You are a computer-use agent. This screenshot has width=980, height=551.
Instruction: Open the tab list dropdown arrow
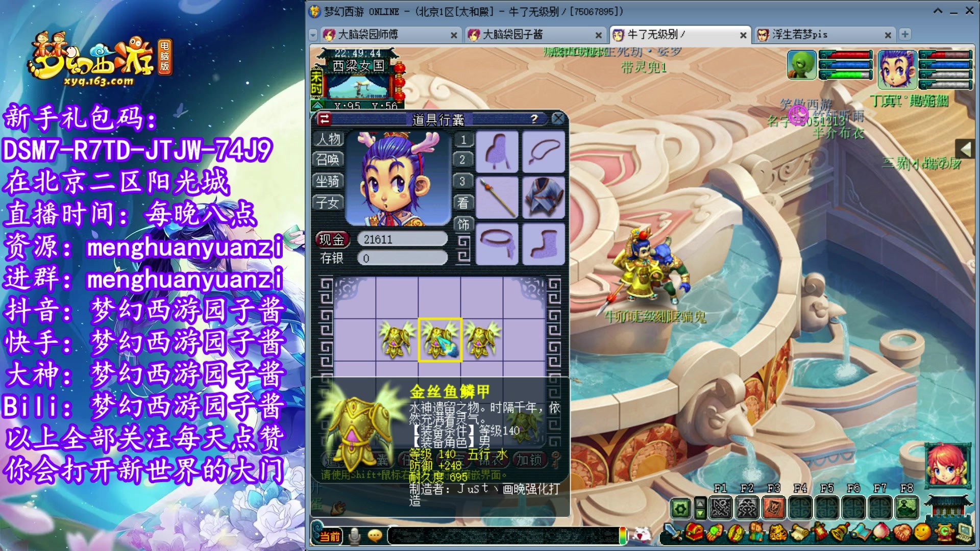coord(313,35)
